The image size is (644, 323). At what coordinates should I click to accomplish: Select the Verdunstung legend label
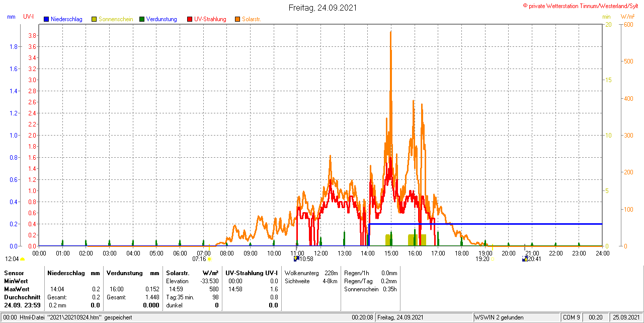click(x=162, y=19)
